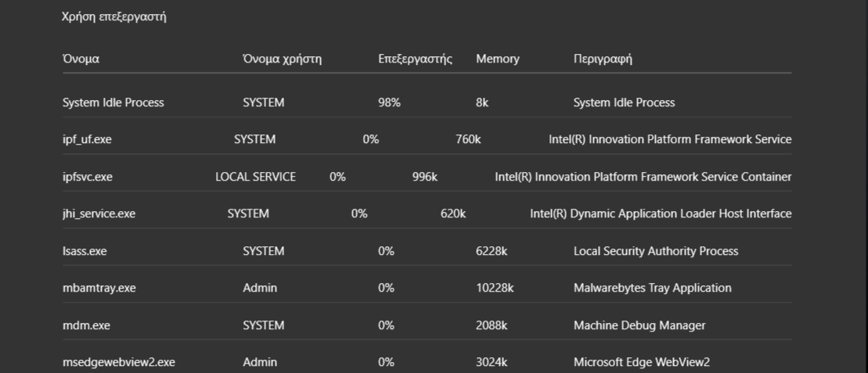Click the Local Security Authority Process description
This screenshot has width=868, height=373.
click(656, 251)
